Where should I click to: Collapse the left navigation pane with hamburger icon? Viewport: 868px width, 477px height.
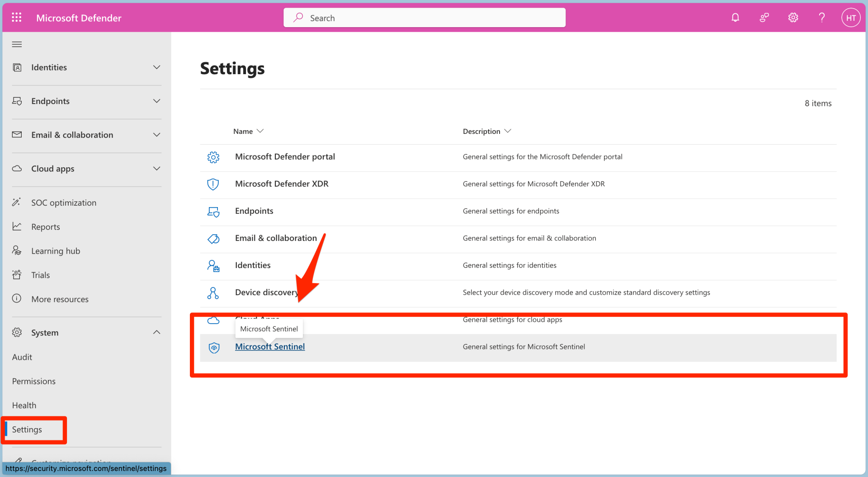pos(17,44)
